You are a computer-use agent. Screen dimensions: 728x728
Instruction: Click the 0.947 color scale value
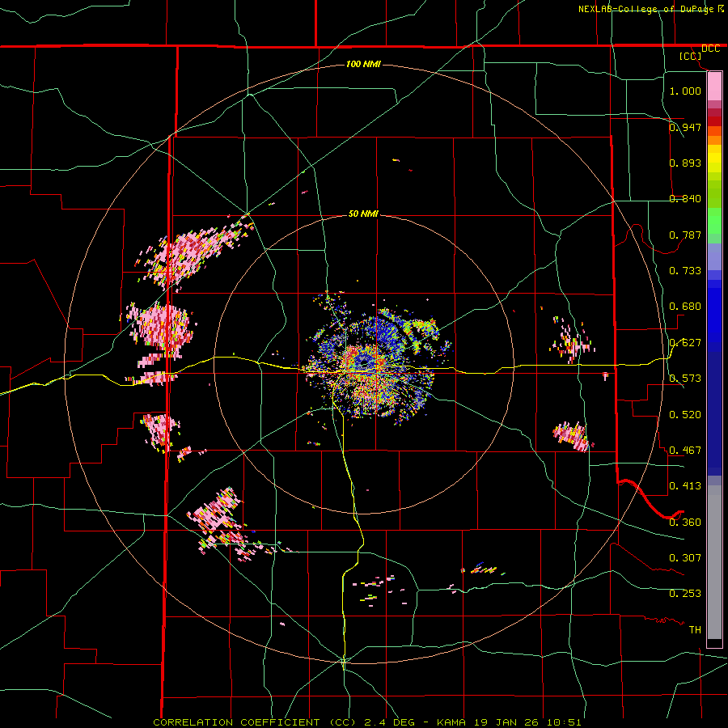[685, 127]
